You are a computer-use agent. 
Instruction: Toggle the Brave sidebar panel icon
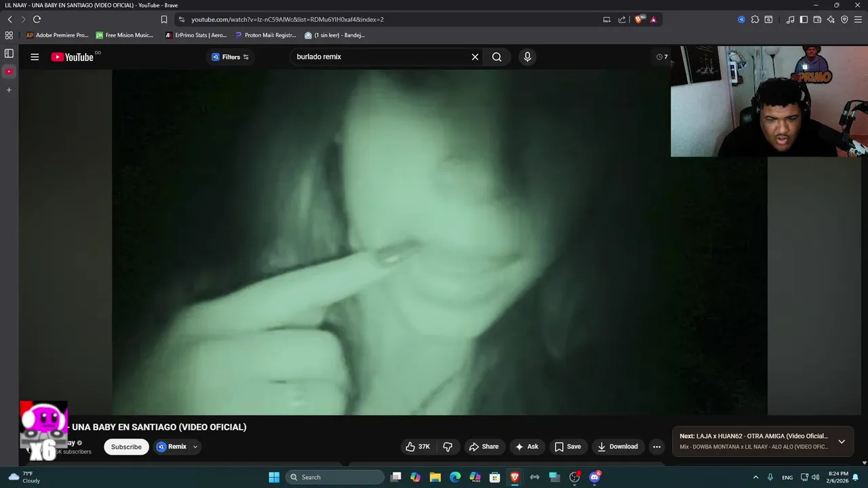click(x=804, y=20)
